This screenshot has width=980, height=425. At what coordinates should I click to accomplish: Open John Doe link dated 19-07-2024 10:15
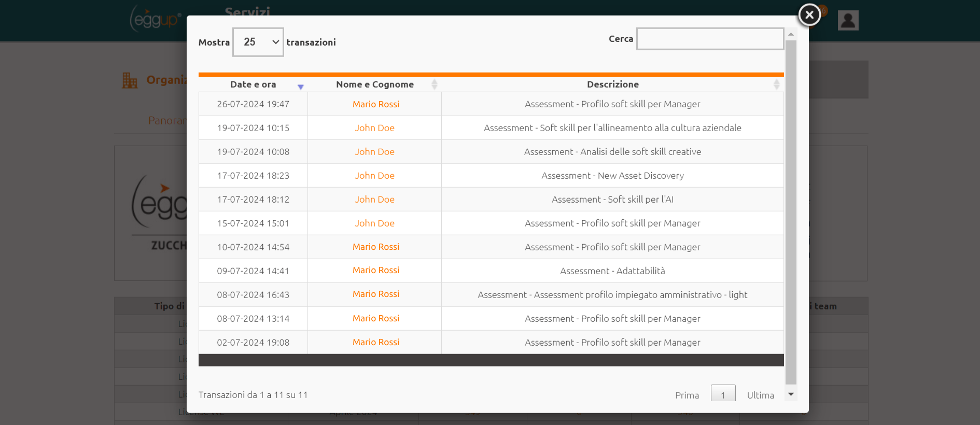click(x=374, y=128)
